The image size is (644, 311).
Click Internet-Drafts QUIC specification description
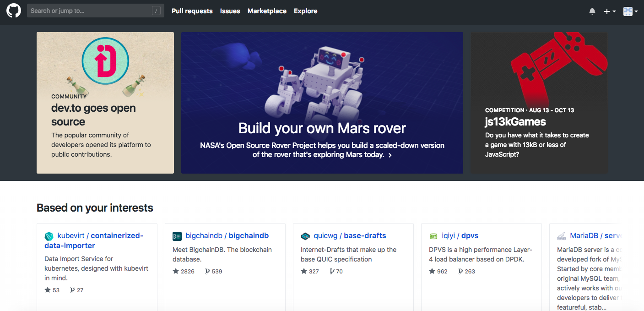tap(349, 254)
